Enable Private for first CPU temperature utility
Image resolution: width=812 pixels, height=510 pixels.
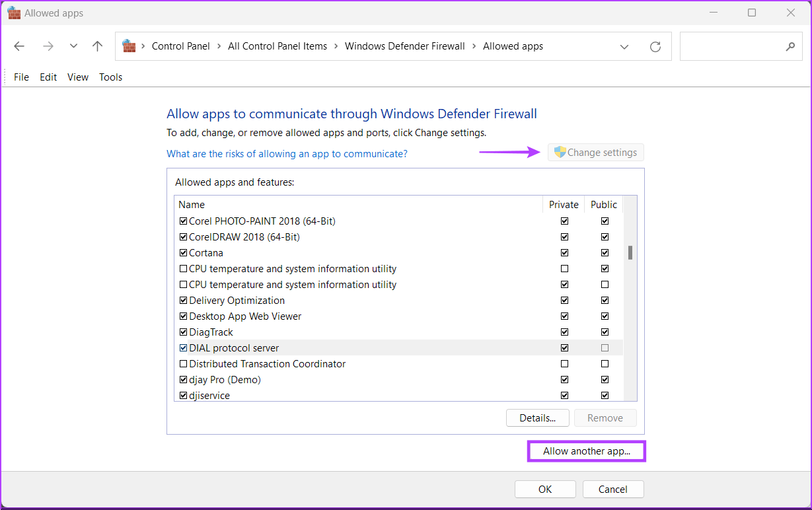pyautogui.click(x=564, y=269)
